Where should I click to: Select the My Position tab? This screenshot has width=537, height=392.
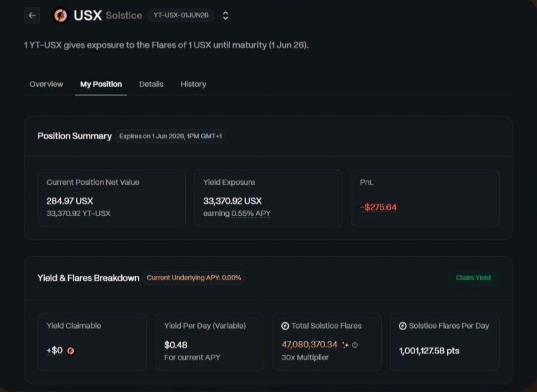coord(101,84)
